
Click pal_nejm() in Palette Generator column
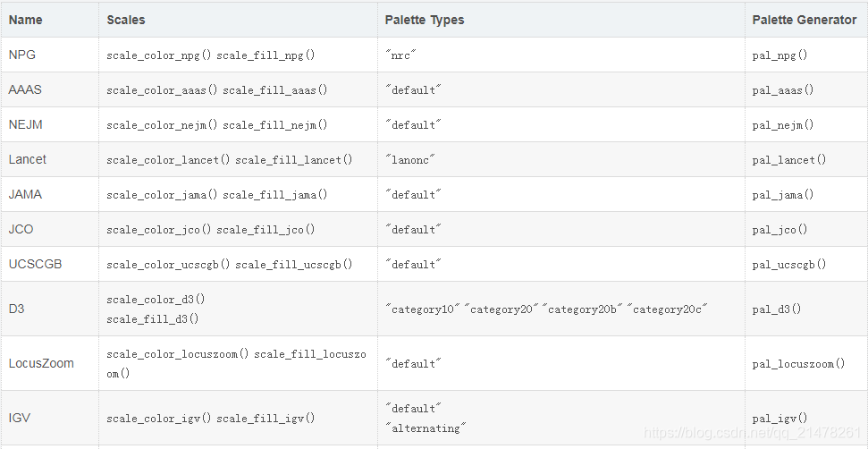click(783, 125)
